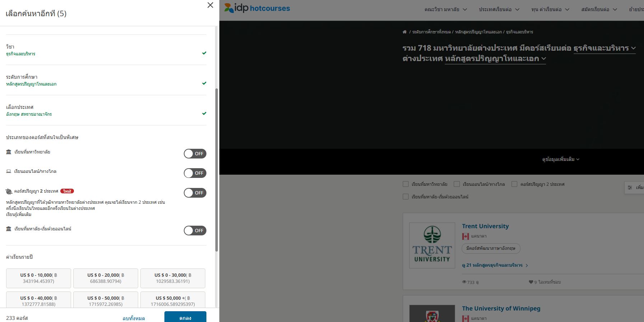Toggle the เรียนออนไลน์/ทางไกล switch

[195, 173]
